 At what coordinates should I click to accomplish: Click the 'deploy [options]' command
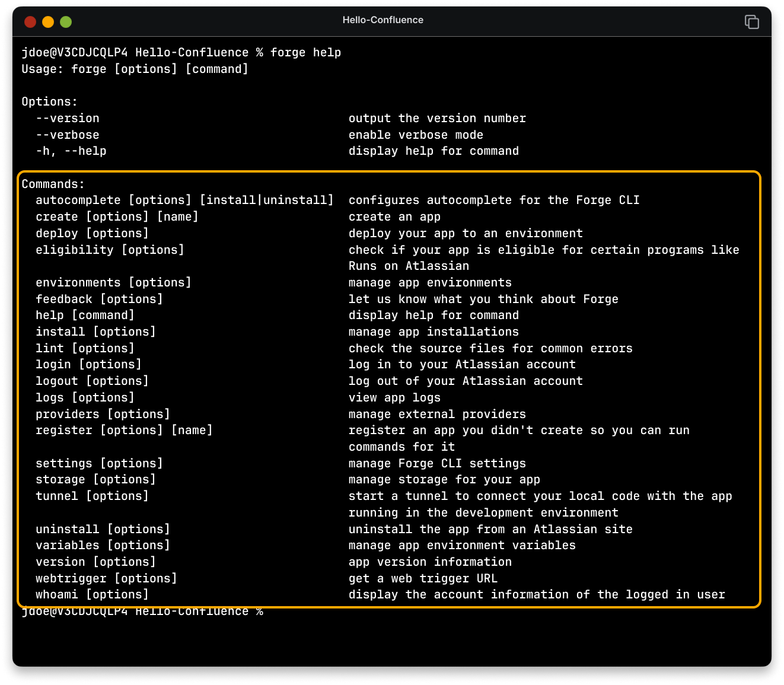pyautogui.click(x=92, y=233)
